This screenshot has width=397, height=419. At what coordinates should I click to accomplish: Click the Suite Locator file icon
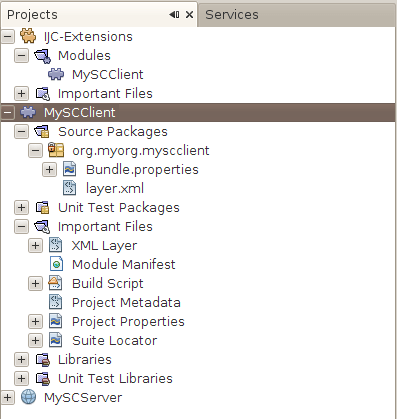(56, 340)
